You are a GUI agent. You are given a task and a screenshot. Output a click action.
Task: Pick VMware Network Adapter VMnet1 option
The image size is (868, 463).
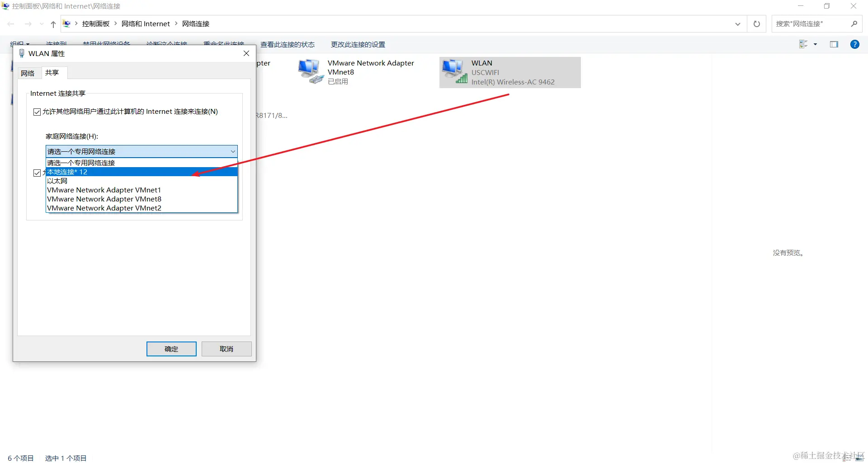coord(142,190)
